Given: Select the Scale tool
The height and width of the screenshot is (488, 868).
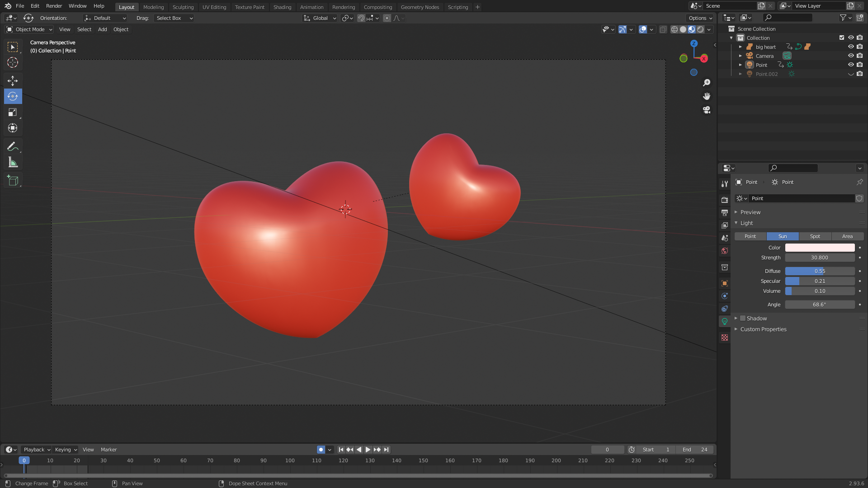Looking at the screenshot, I should [13, 112].
